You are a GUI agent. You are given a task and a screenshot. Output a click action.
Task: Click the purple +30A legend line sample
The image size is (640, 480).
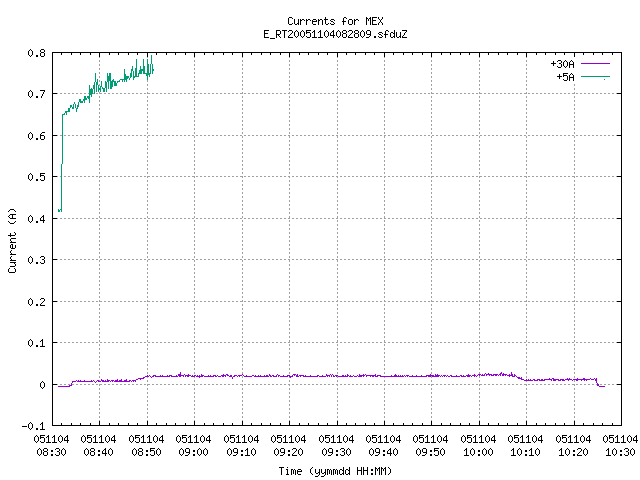(x=595, y=64)
